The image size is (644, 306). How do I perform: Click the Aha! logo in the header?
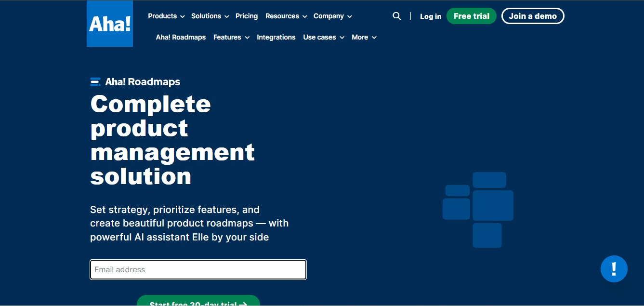point(110,24)
